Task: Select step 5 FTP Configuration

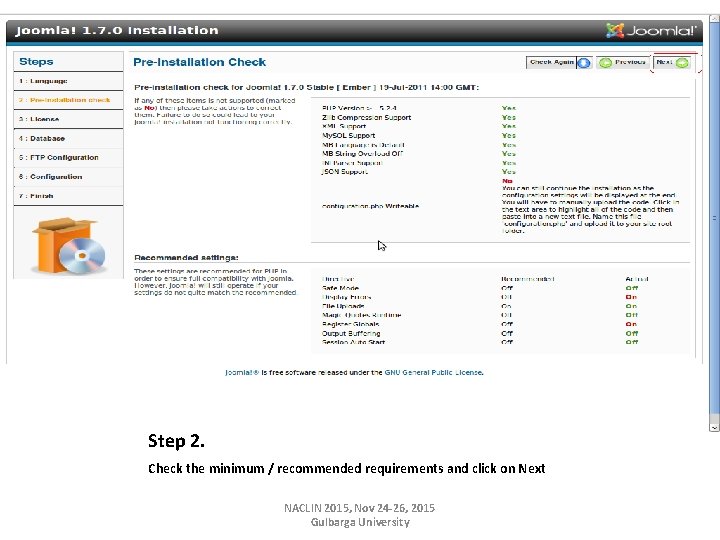Action: 68,158
